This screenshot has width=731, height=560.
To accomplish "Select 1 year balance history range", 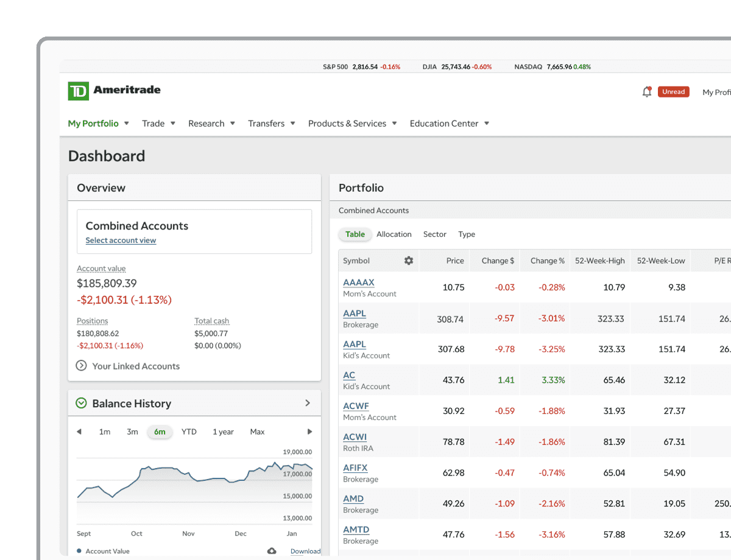I will (x=223, y=432).
